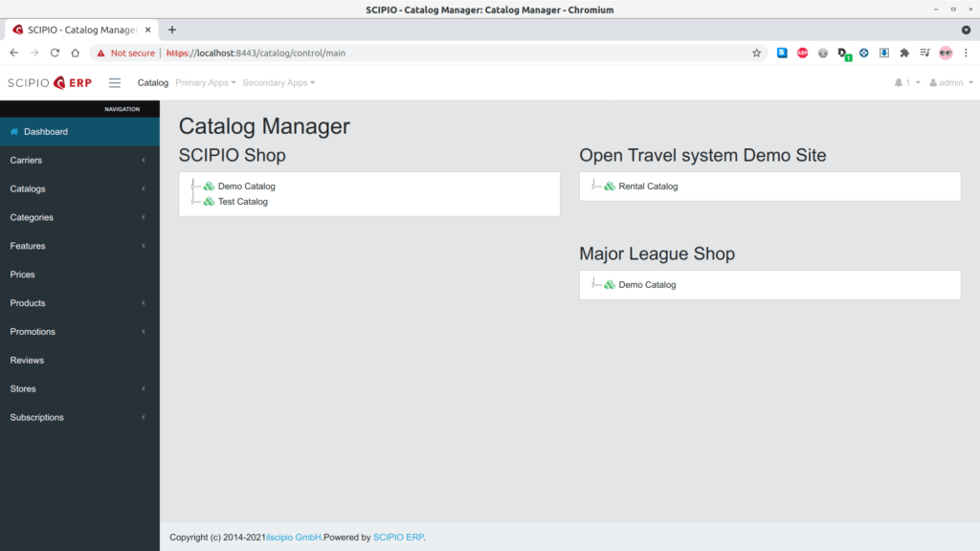Click the Test Catalog tree icon

[209, 202]
